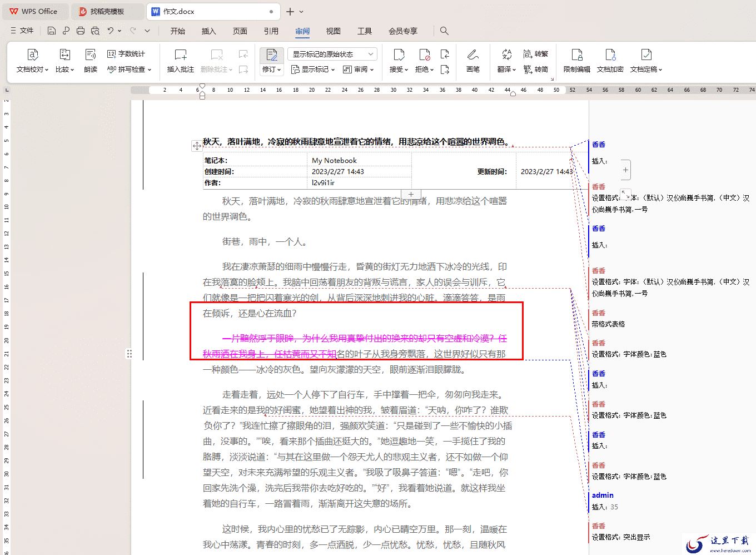Go to previous revision icon
Screen dimensions: 756x555
(445, 54)
